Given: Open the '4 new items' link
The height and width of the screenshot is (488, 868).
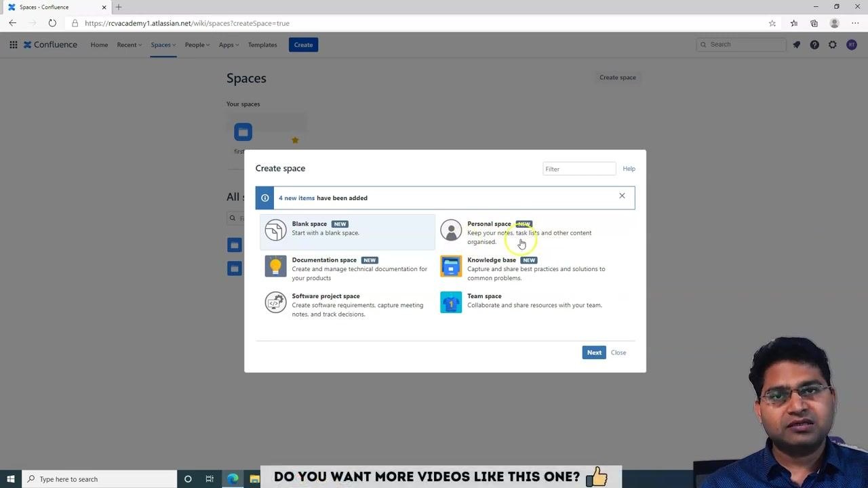Looking at the screenshot, I should 296,198.
